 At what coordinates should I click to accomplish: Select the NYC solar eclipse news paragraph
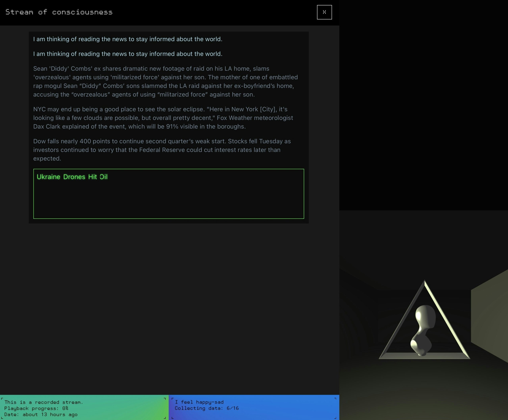(x=163, y=118)
